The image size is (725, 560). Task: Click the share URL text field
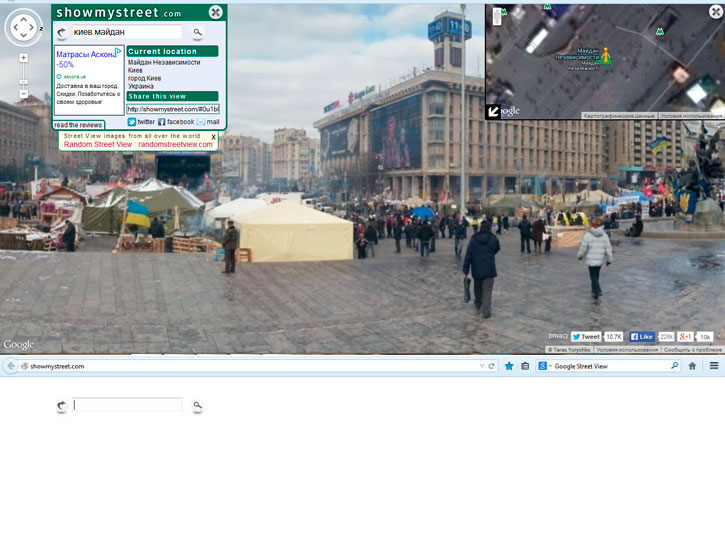pos(172,109)
